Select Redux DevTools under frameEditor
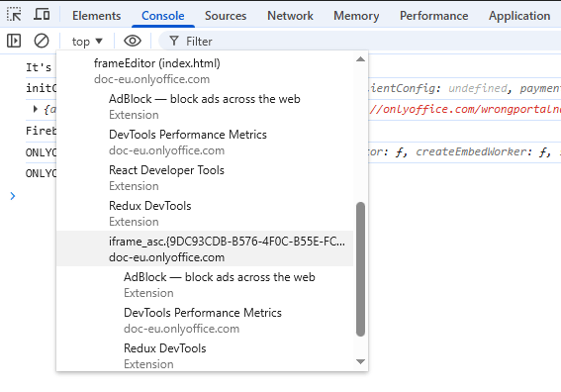This screenshot has height=392, width=561. click(205, 214)
